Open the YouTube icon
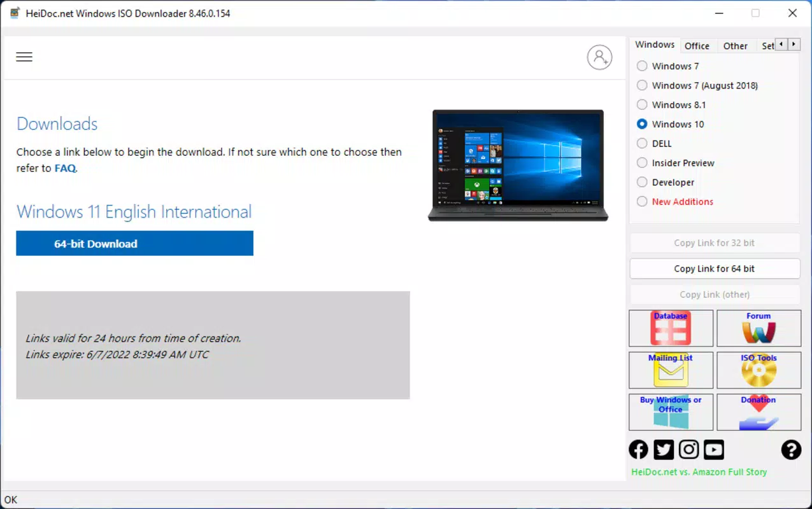Viewport: 812px width, 509px height. tap(714, 450)
